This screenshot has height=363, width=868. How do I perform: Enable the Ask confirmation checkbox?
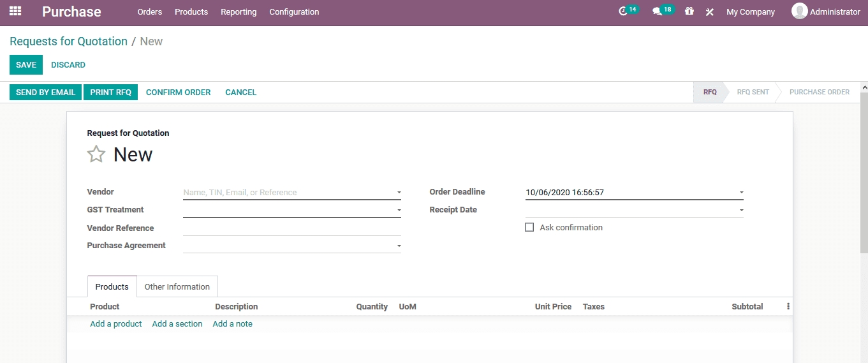tap(529, 227)
